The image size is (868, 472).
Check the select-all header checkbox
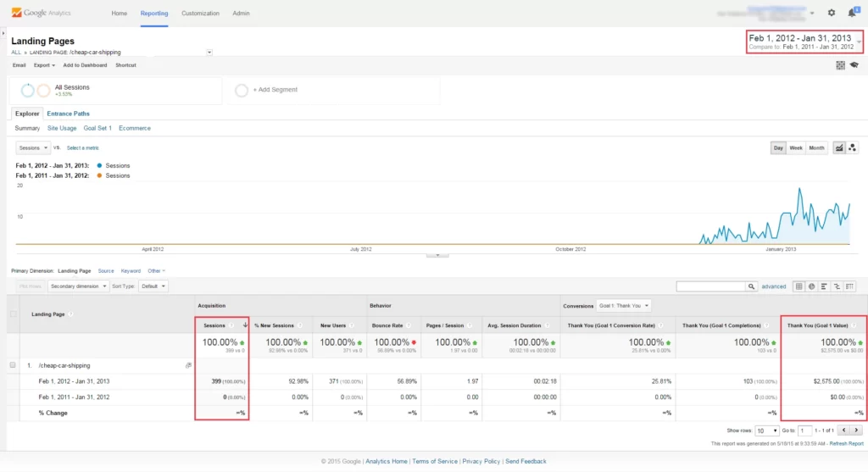[13, 314]
